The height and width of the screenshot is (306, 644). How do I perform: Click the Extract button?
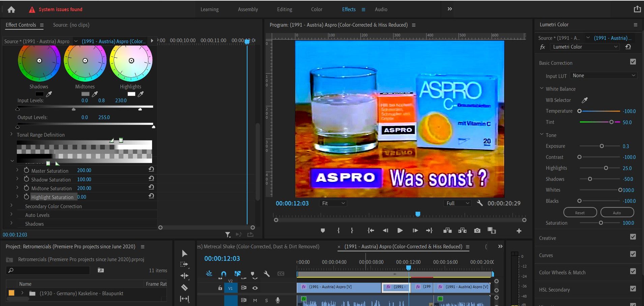462,230
